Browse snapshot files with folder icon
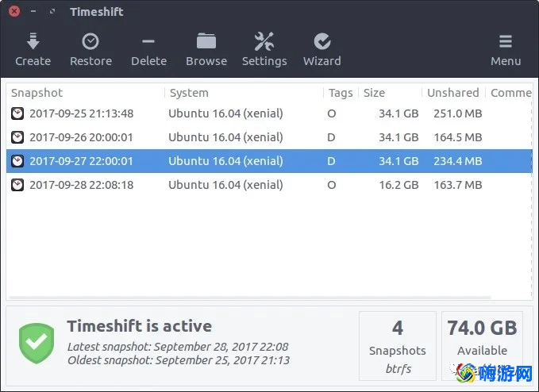The image size is (539, 392). (206, 41)
